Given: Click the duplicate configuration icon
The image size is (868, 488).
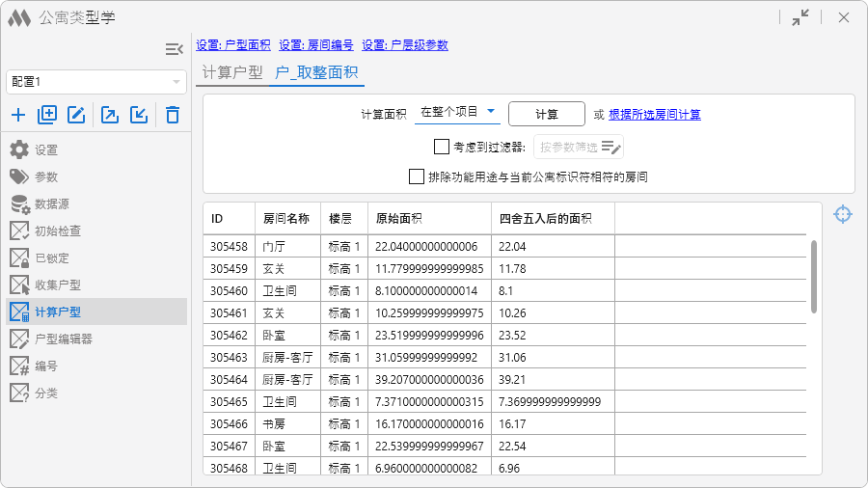Looking at the screenshot, I should tap(47, 116).
